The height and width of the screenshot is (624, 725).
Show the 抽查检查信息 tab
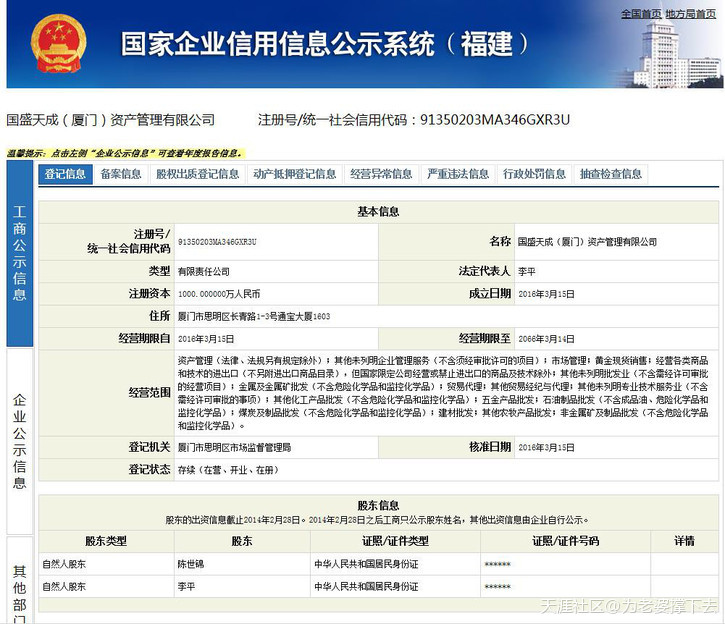point(611,174)
